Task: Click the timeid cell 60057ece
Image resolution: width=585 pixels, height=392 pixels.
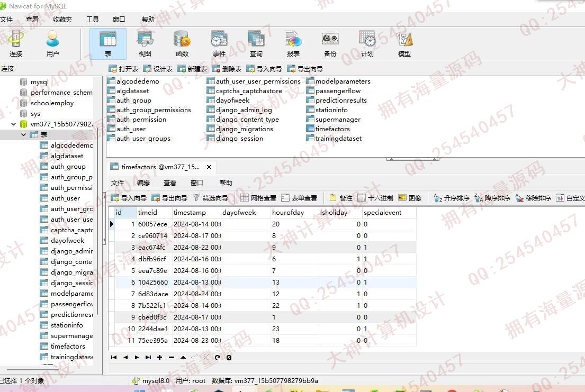Action: pos(153,224)
